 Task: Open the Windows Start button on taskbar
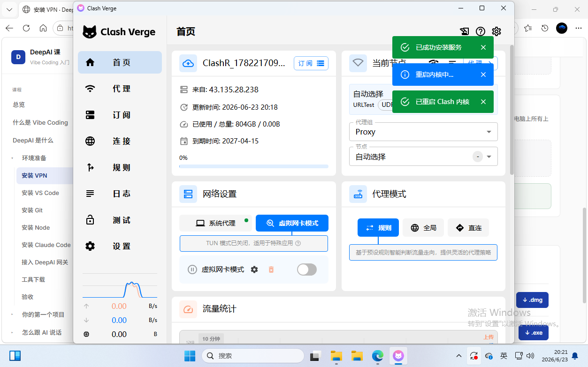point(190,356)
